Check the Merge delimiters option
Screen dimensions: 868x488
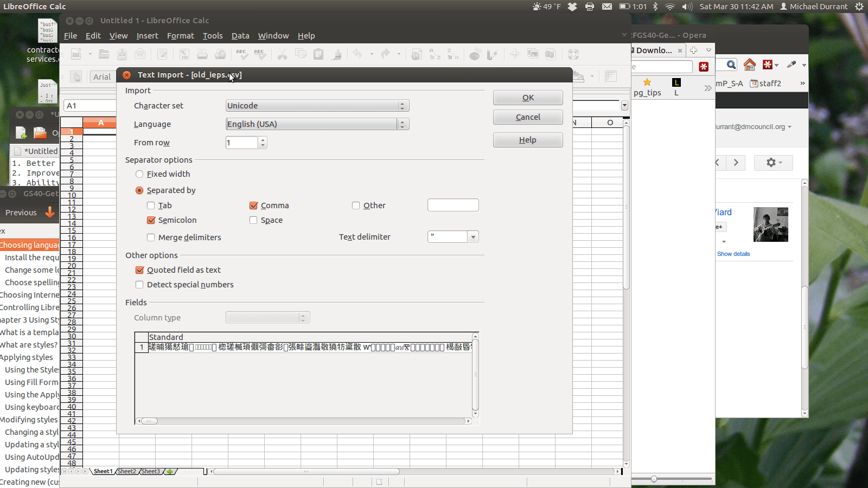click(151, 237)
